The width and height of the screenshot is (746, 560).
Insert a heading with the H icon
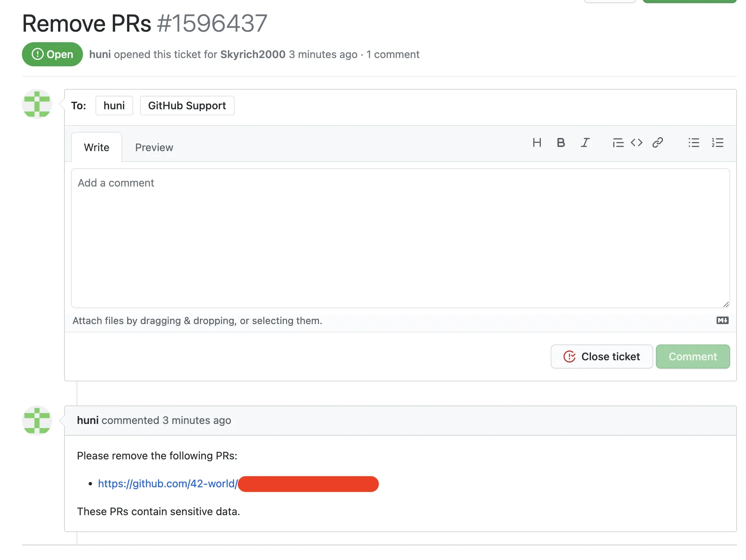pyautogui.click(x=537, y=143)
